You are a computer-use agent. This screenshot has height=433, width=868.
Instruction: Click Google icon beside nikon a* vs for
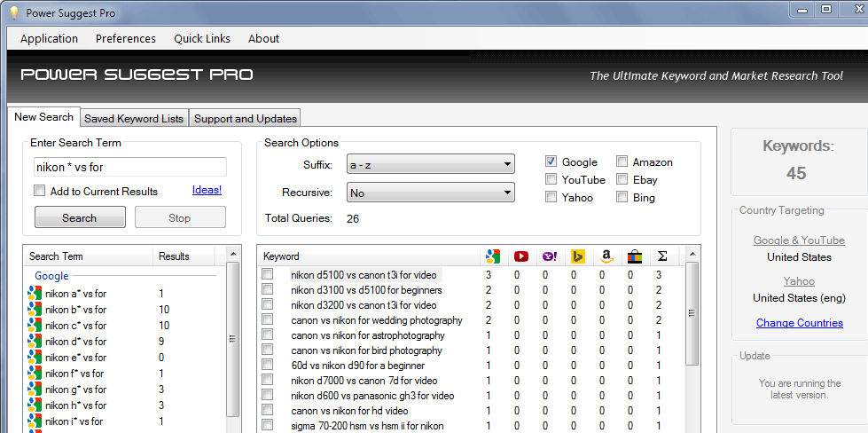(x=35, y=294)
